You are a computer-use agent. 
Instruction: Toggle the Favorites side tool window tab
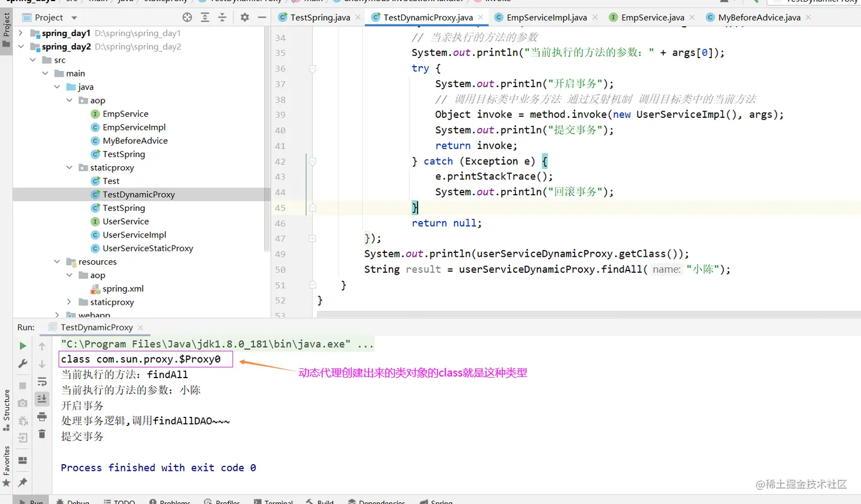[6, 466]
